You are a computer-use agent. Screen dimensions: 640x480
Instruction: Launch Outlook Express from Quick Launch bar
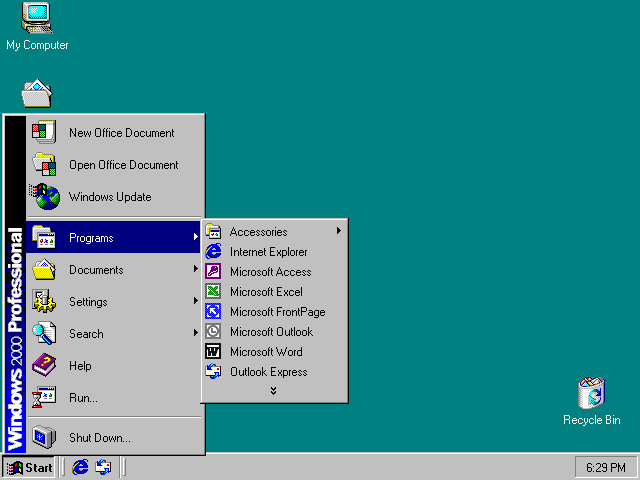click(x=103, y=467)
